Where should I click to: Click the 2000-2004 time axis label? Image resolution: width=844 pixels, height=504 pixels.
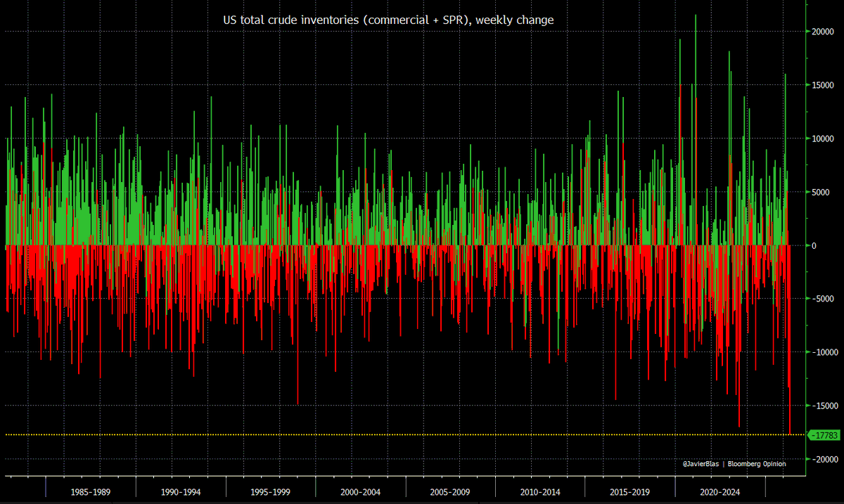361,492
